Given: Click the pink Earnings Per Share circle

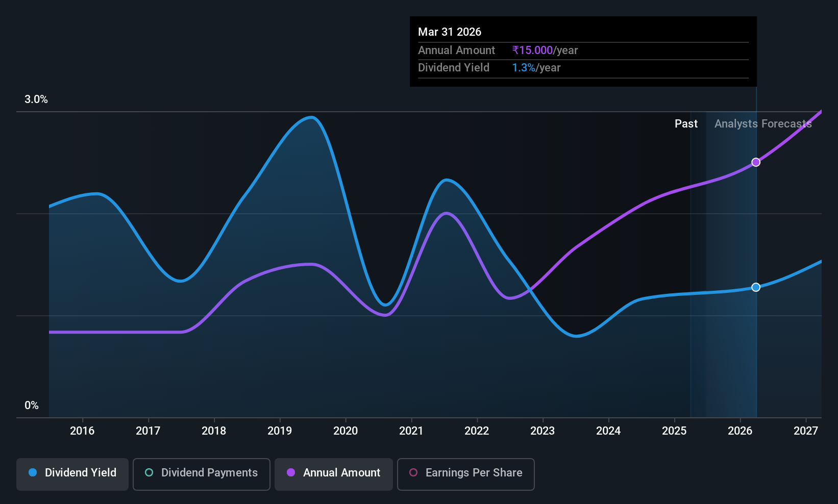Looking at the screenshot, I should coord(413,472).
